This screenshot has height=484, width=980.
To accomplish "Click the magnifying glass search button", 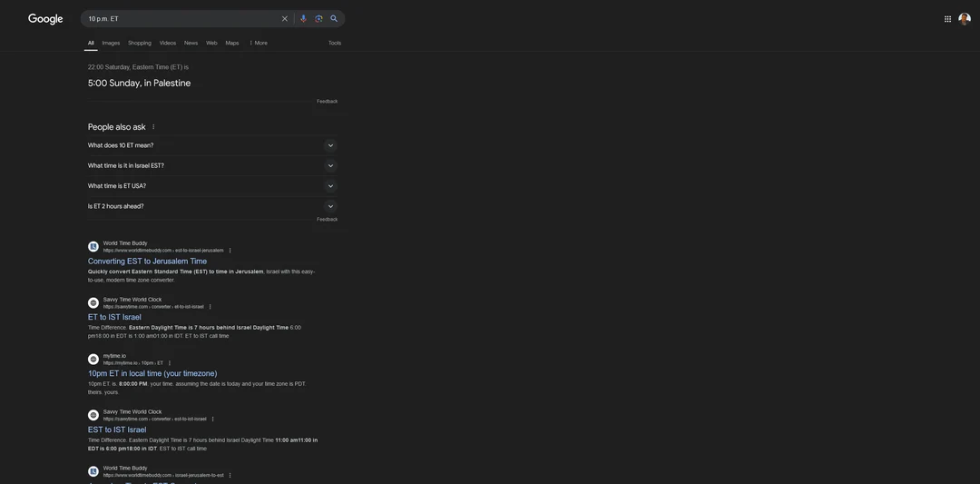I will [334, 19].
